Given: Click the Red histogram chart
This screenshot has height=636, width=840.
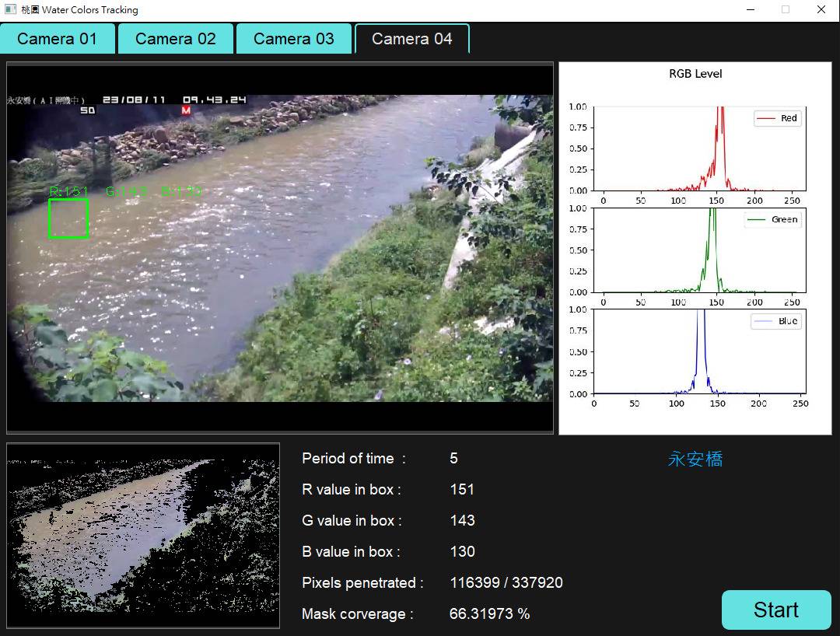Looking at the screenshot, I should (699, 149).
